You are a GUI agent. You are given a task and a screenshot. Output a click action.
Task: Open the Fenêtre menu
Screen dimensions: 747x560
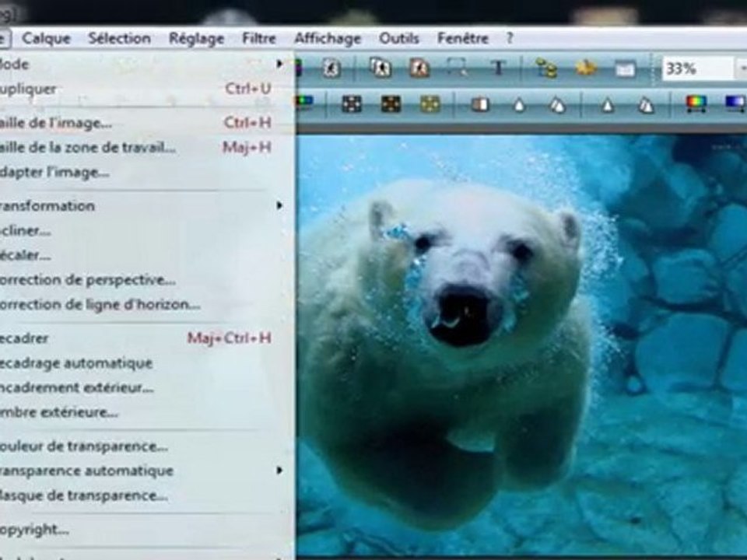tap(462, 38)
